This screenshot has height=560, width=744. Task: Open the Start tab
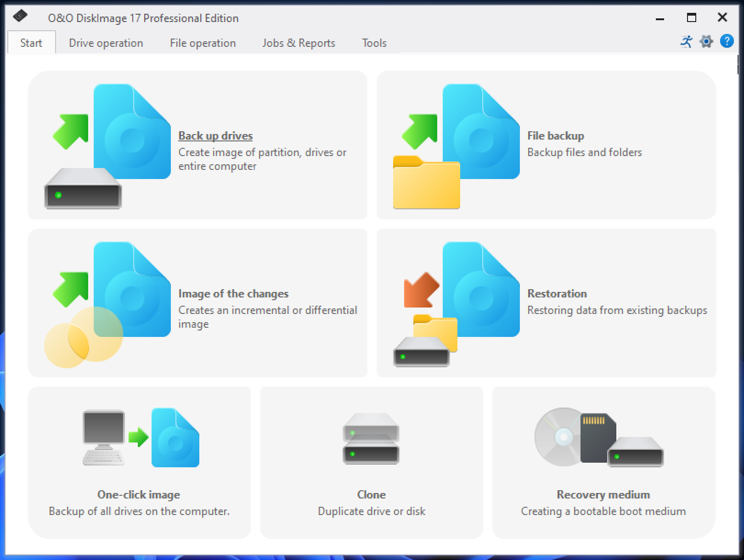click(x=31, y=43)
